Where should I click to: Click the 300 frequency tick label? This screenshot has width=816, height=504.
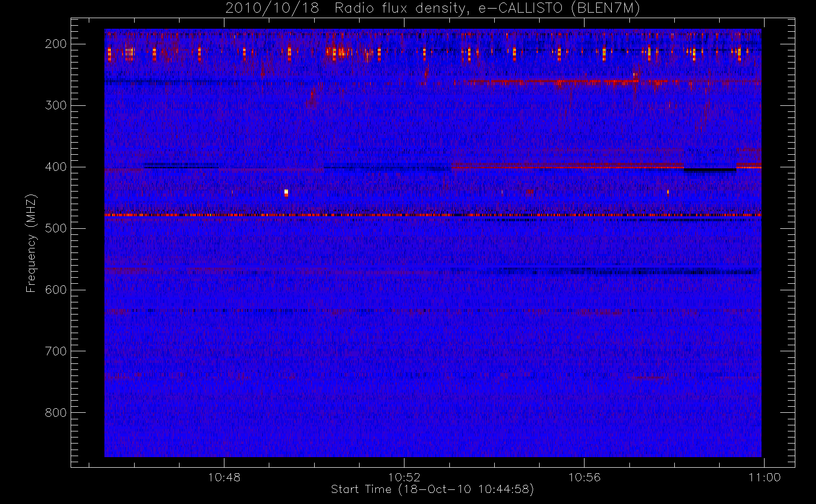tap(56, 105)
